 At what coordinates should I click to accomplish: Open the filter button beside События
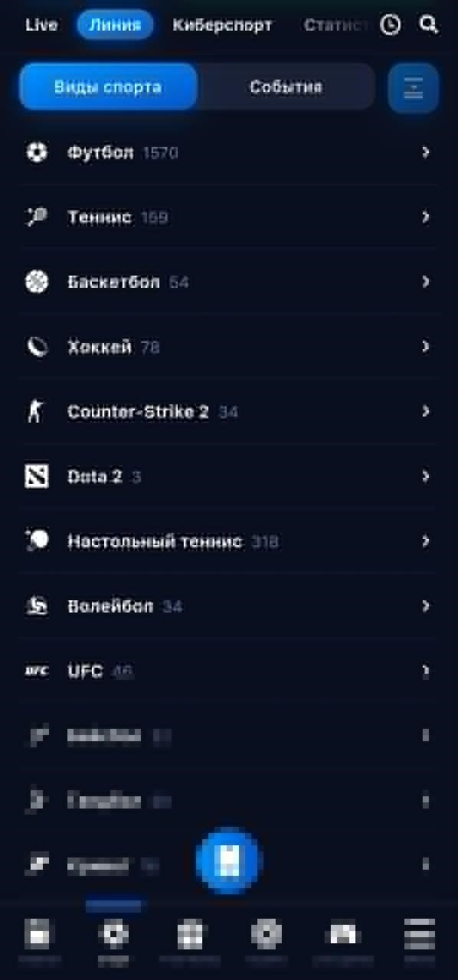click(x=414, y=87)
